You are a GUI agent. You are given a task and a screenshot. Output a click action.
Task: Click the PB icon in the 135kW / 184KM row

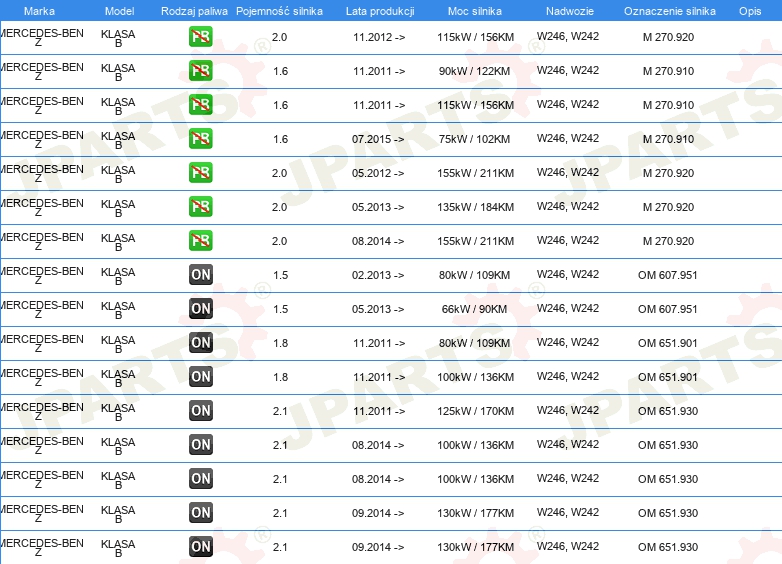pyautogui.click(x=201, y=207)
